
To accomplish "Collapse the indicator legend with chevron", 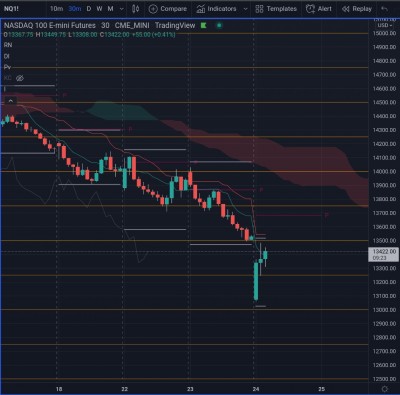I will pyautogui.click(x=11, y=101).
